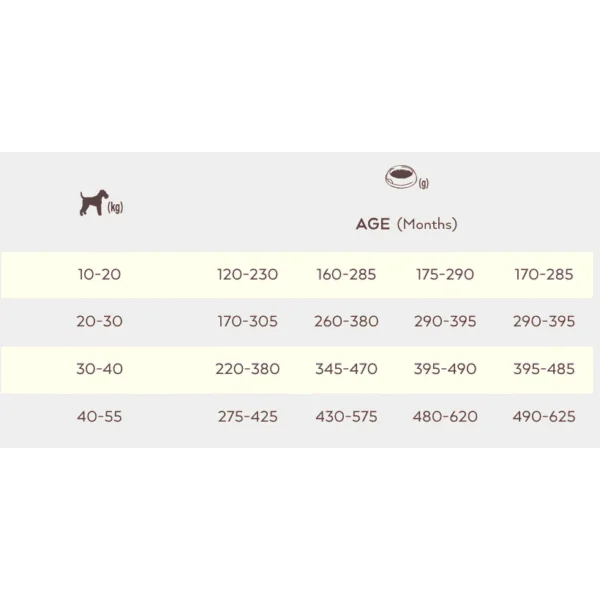Click the (g) unit label
The width and height of the screenshot is (600, 600).
point(424,183)
